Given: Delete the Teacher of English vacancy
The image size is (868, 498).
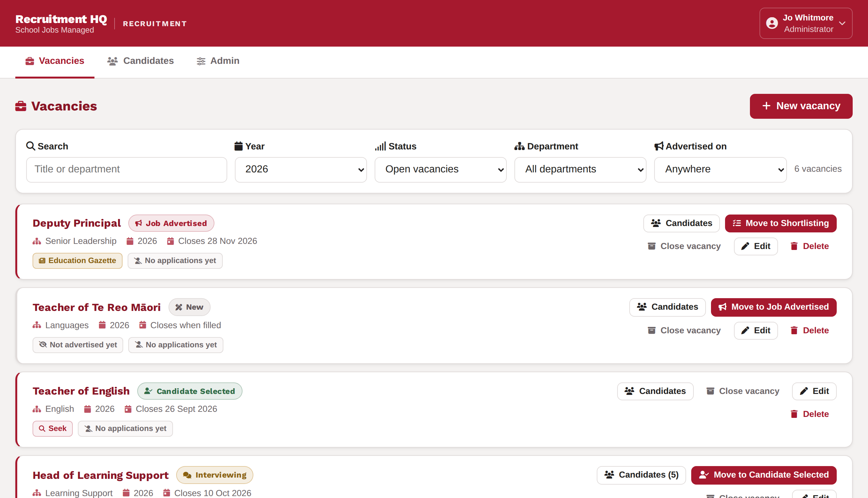Looking at the screenshot, I should coord(810,414).
